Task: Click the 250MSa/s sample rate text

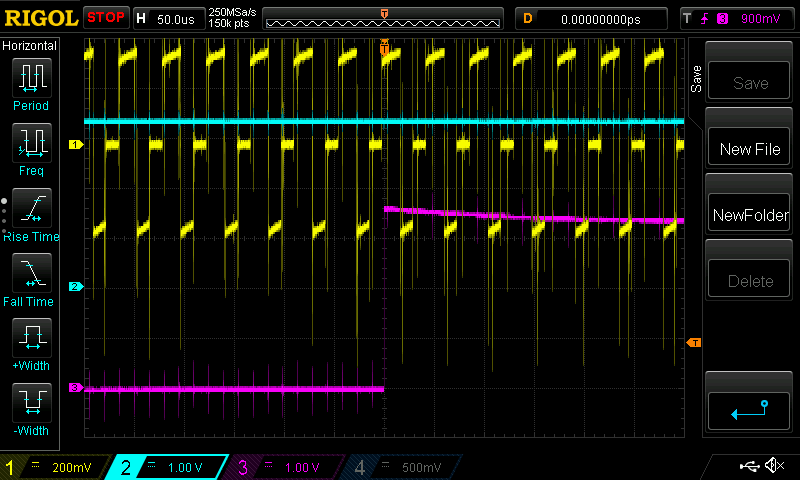Action: click(x=232, y=12)
